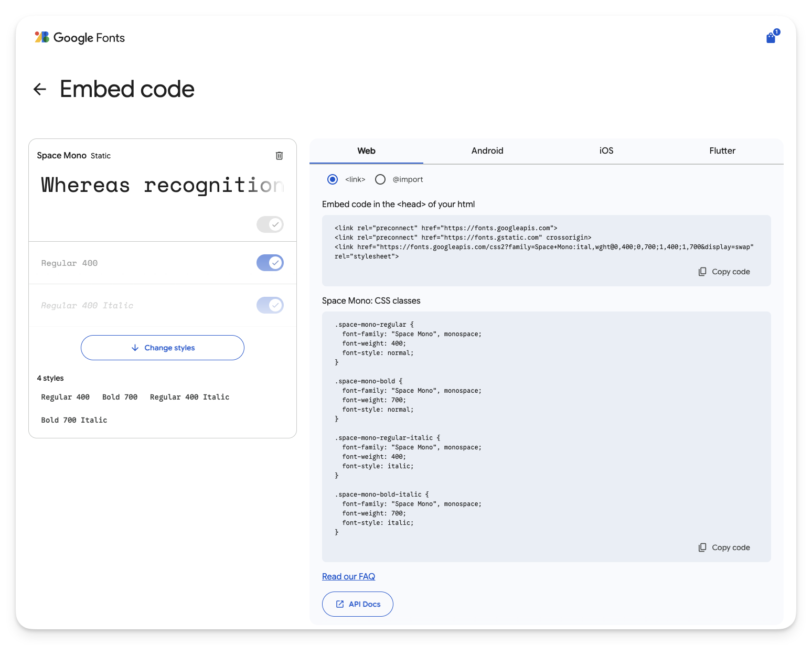Click the Static label beside Space Mono
This screenshot has height=645, width=812.
coord(101,156)
